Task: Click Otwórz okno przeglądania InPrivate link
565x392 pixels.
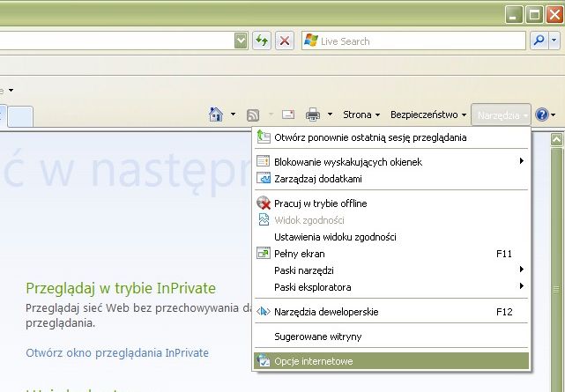Action: (117, 352)
